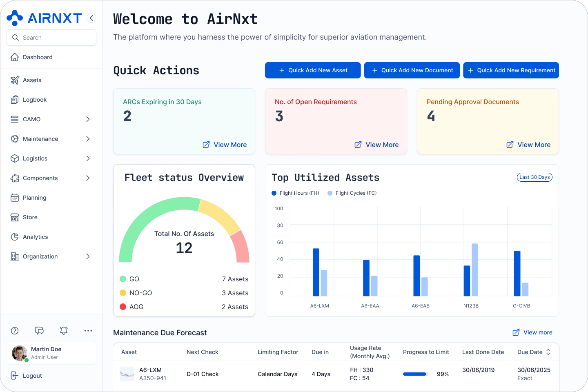The image size is (588, 392).
Task: Toggle the Last 30 Days filter pill
Action: (535, 177)
